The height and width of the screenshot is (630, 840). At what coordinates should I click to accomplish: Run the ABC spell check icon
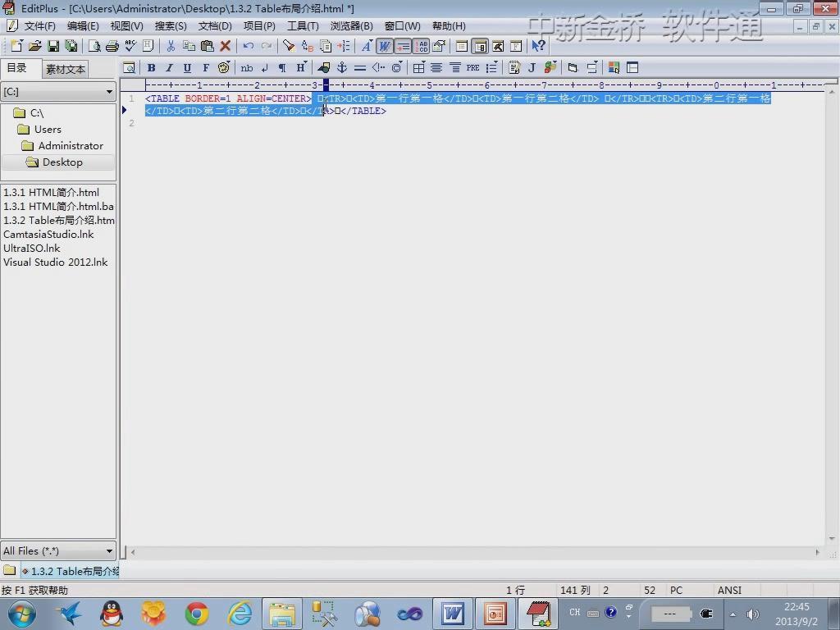[x=130, y=46]
